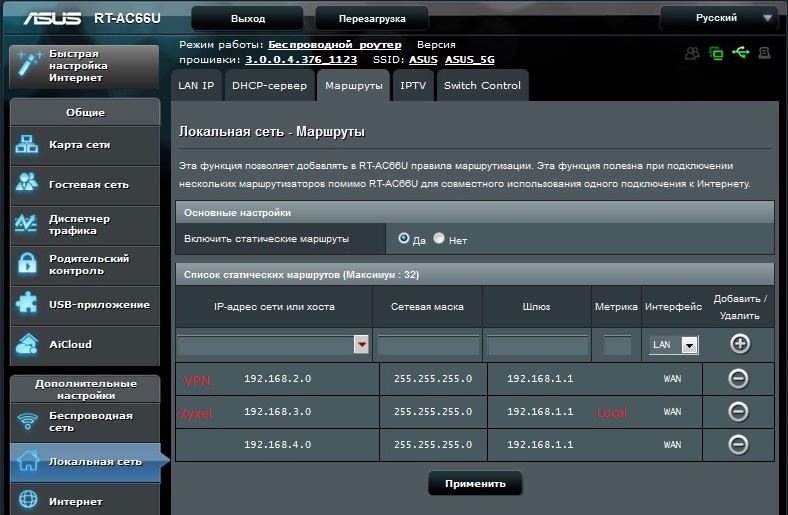Open the IPTV tab

pos(413,85)
